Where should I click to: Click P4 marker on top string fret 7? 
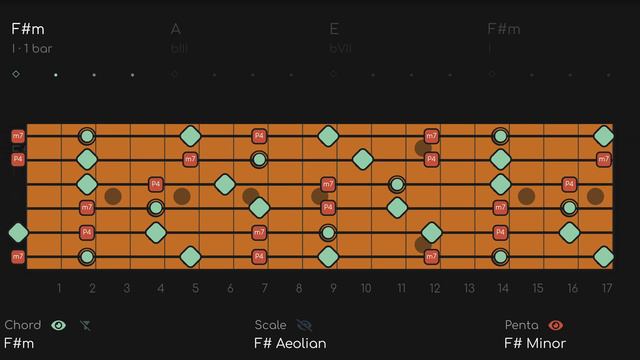[259, 136]
